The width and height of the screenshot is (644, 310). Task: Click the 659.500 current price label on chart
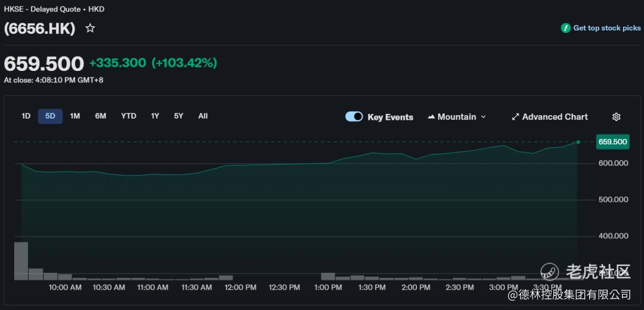(x=612, y=142)
